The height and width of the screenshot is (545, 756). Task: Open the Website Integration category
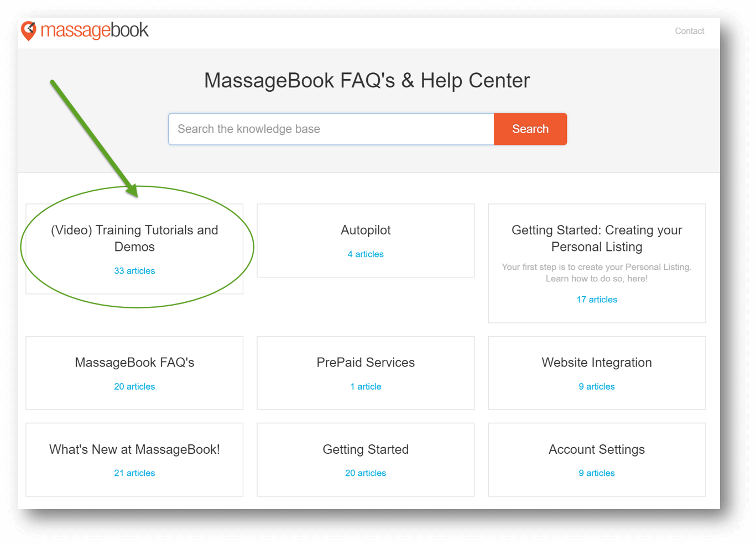pos(597,363)
